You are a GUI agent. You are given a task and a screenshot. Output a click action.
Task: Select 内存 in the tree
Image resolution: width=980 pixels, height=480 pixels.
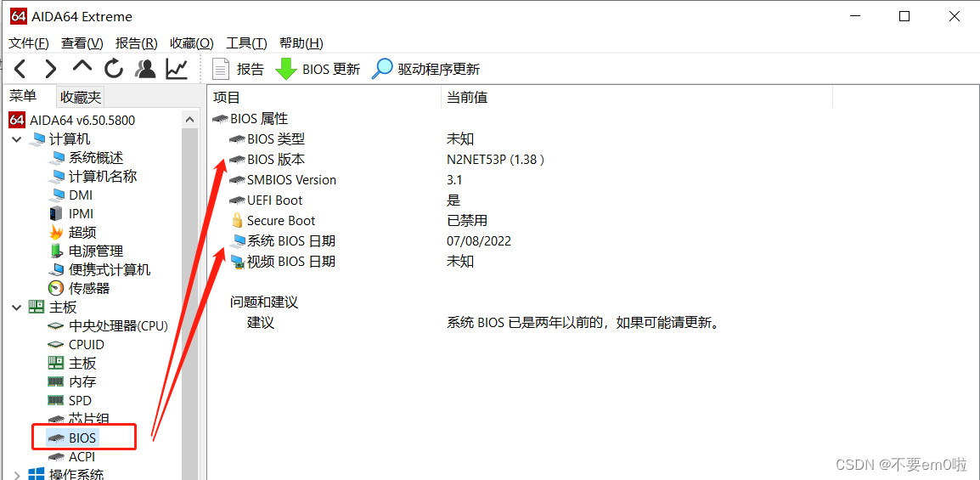click(x=72, y=381)
